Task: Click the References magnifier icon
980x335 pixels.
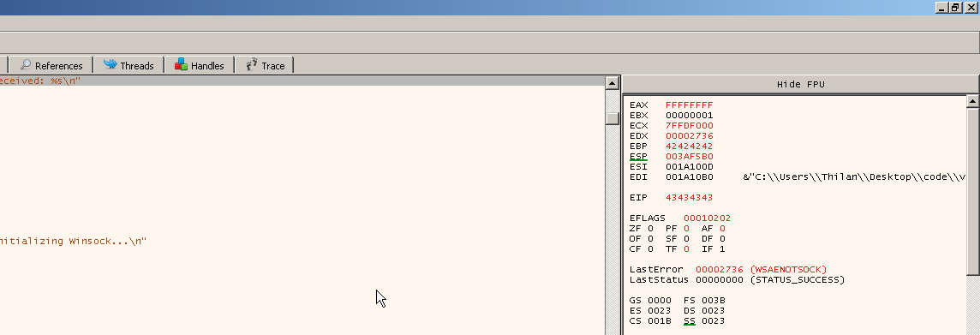Action: tap(26, 64)
